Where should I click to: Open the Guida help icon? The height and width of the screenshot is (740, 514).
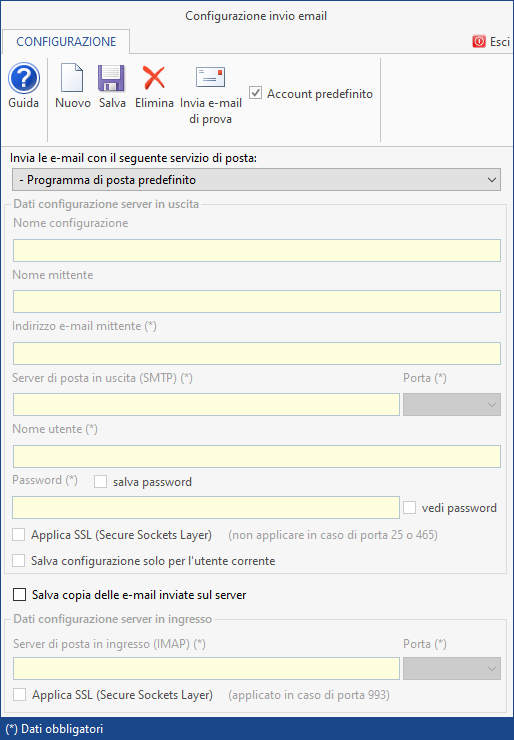point(24,78)
